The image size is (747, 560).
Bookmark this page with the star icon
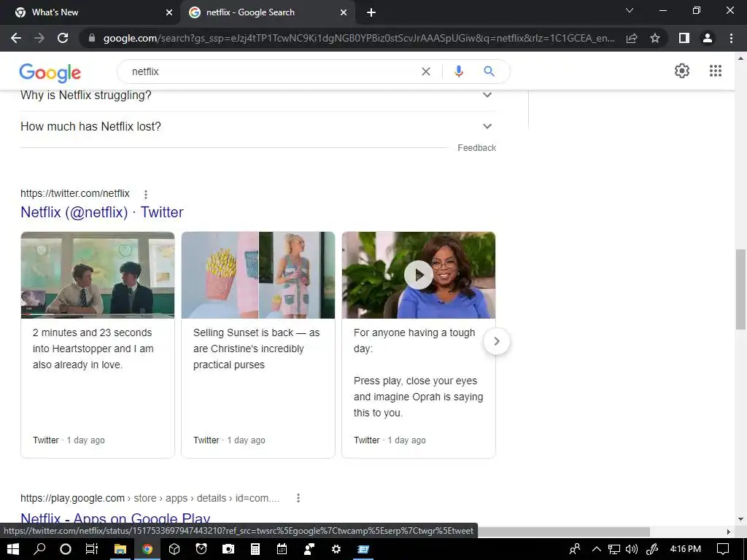coord(655,38)
